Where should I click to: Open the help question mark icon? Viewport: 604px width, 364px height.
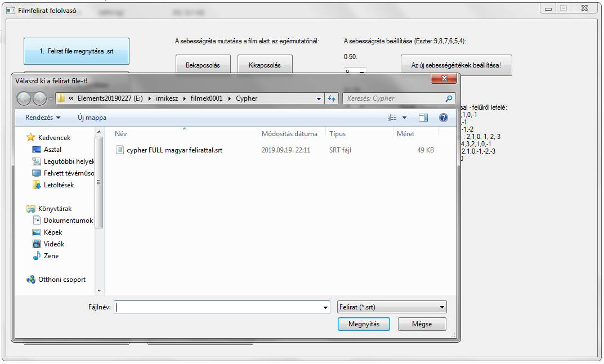coord(443,118)
